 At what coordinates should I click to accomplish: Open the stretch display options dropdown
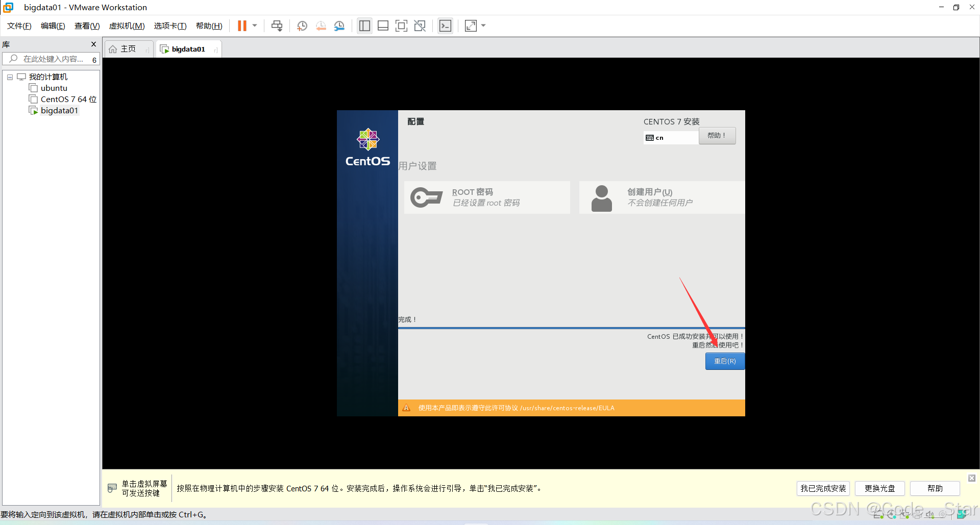[x=483, y=26]
